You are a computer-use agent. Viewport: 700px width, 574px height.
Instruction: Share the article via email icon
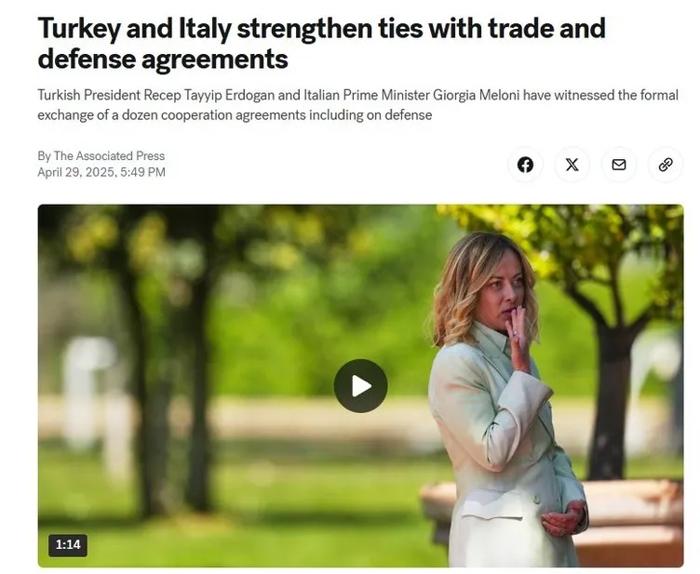(x=619, y=165)
